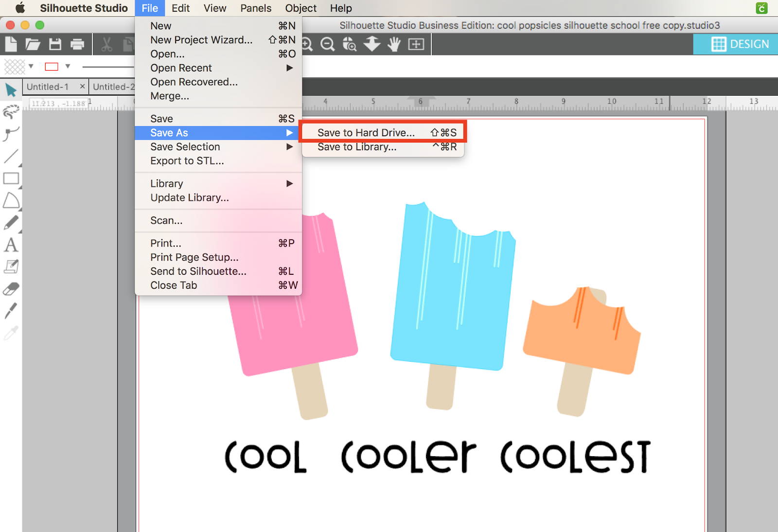Open the Edit menu

[180, 8]
